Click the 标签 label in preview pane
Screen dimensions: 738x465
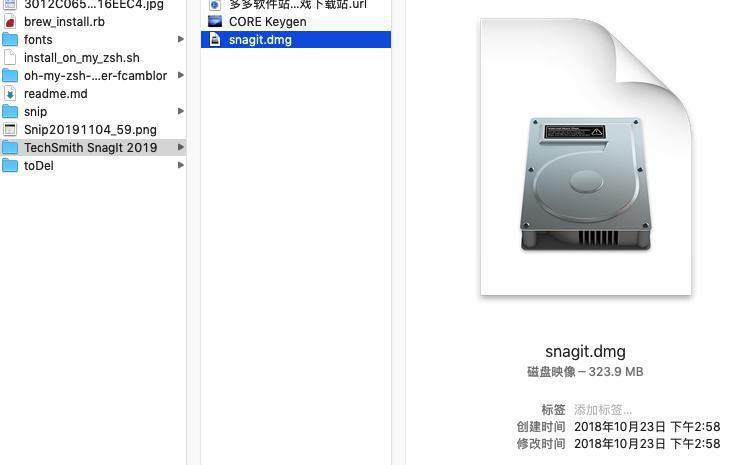click(553, 409)
